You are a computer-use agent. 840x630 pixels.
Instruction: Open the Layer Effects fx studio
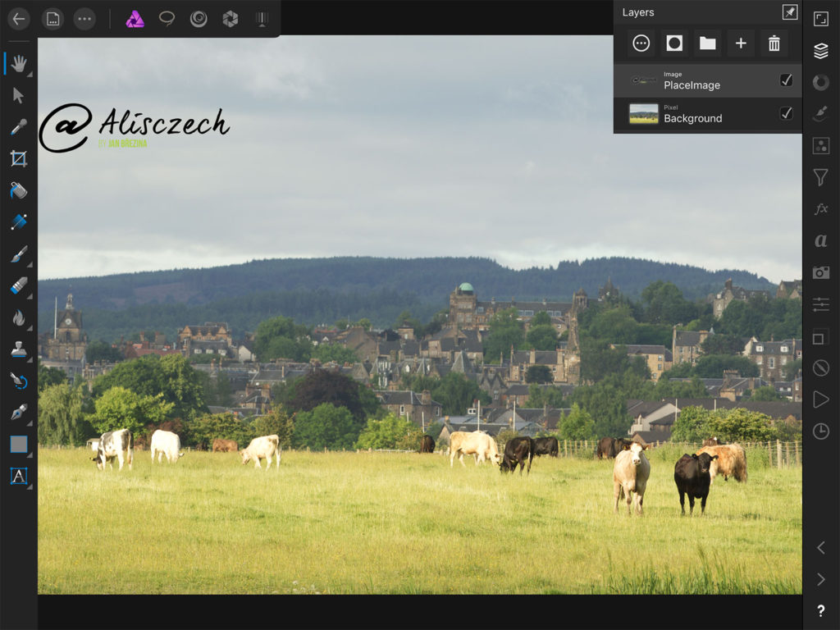pos(820,209)
